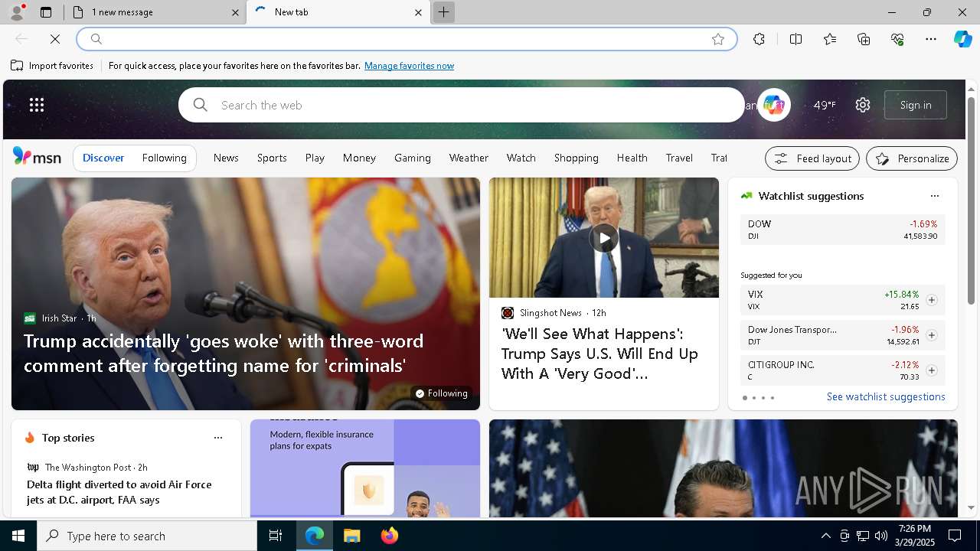
Task: Open the Settings and more ellipsis menu
Action: (931, 39)
